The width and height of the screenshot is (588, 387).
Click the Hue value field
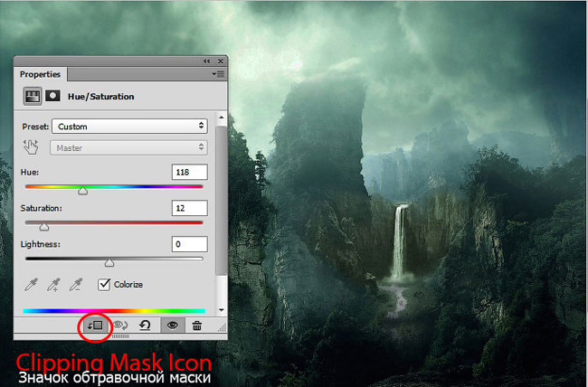[189, 172]
